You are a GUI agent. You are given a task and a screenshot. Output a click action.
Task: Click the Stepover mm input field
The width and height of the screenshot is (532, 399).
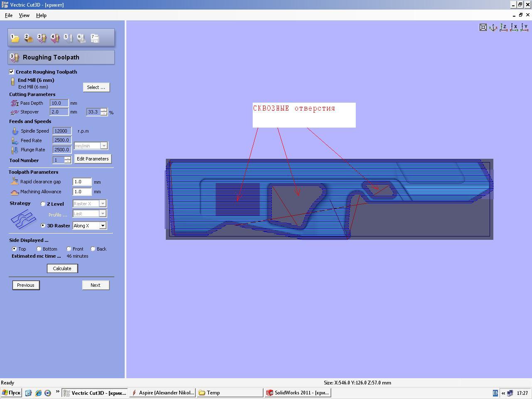pyautogui.click(x=59, y=112)
